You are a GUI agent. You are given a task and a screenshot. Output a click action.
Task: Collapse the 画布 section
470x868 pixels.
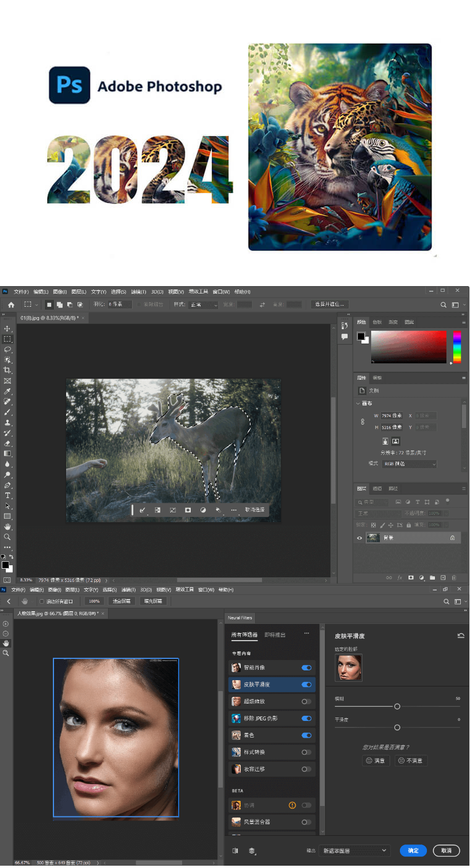pos(358,403)
